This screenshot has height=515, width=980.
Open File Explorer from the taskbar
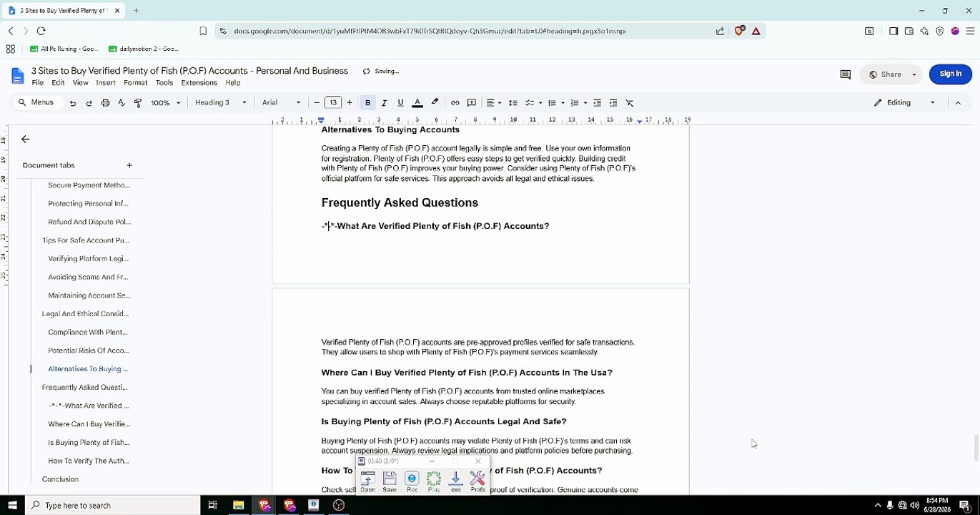point(239,505)
